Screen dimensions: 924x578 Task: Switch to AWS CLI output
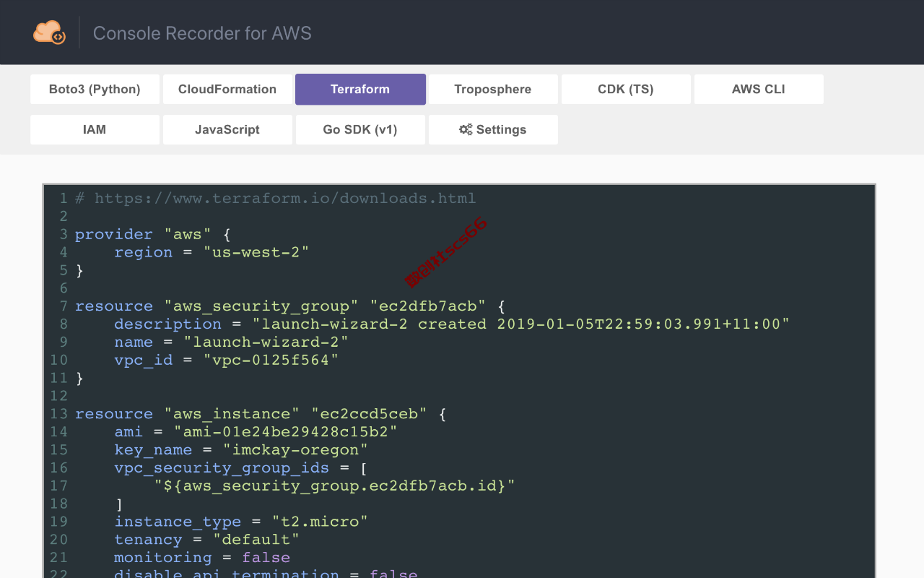[759, 90]
